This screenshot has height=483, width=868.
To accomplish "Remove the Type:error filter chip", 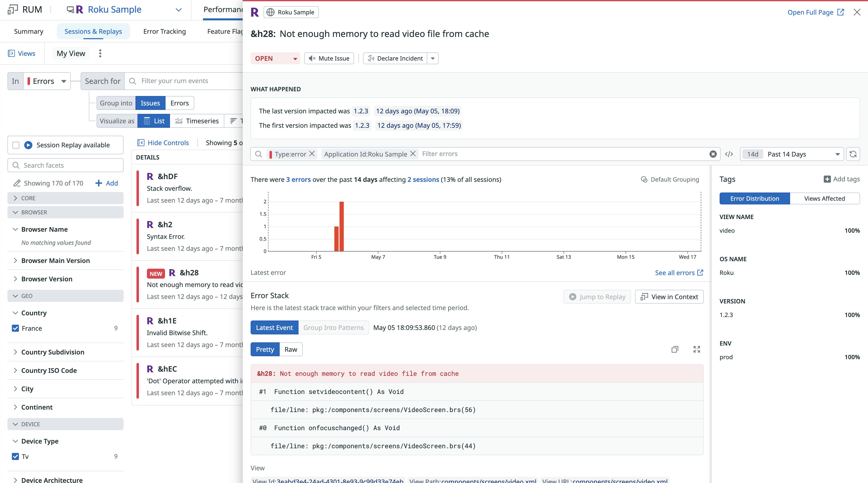I will (x=312, y=154).
